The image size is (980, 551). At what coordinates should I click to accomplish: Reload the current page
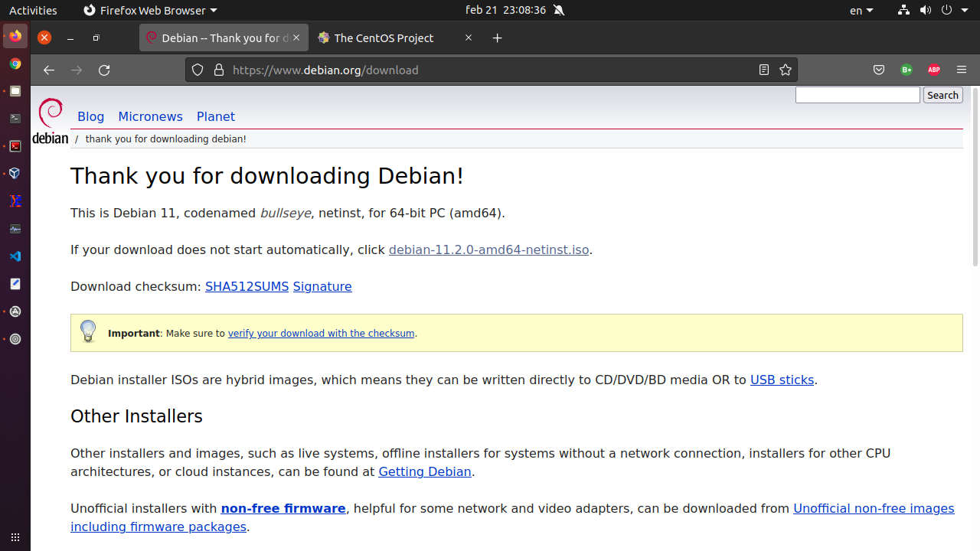click(104, 70)
